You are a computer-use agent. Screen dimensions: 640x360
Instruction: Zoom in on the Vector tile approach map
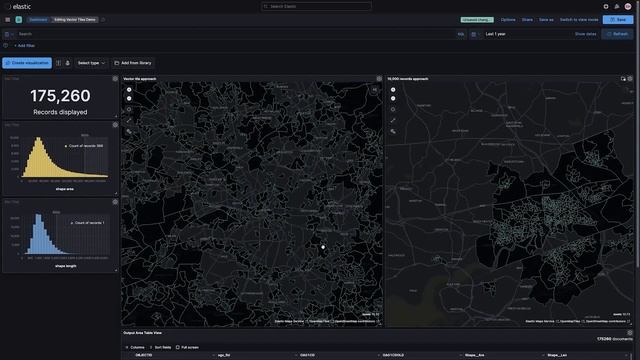point(129,90)
